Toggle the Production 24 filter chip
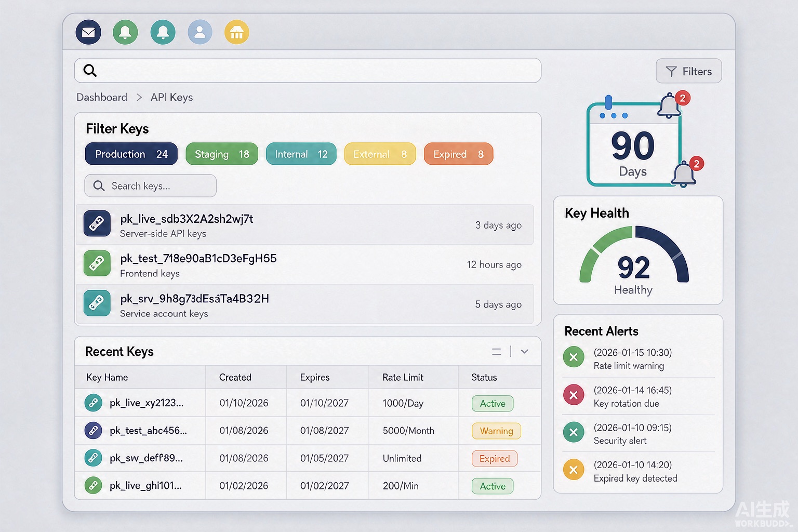This screenshot has width=798, height=532. (131, 154)
